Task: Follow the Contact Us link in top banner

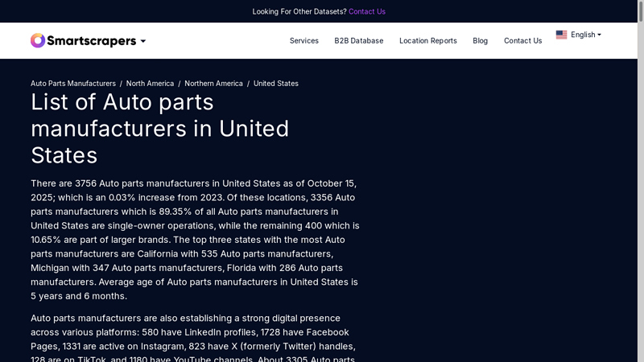Action: [367, 11]
